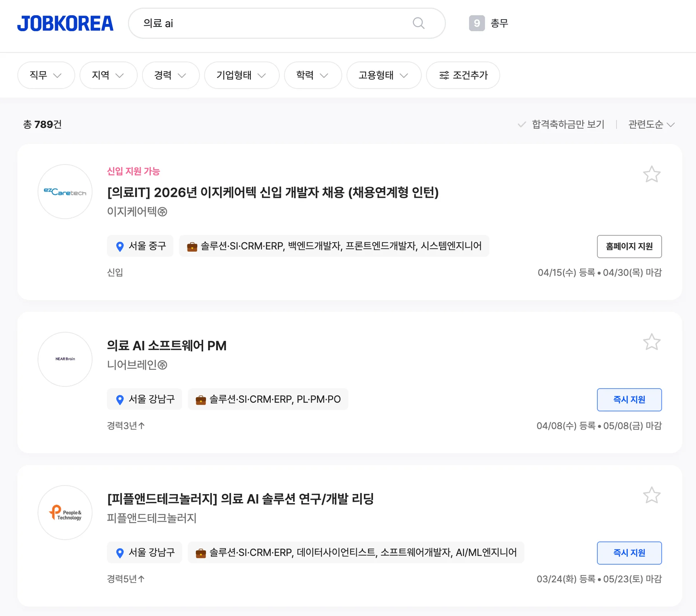Click the location pin in 이지케어텍 card

pyautogui.click(x=120, y=247)
